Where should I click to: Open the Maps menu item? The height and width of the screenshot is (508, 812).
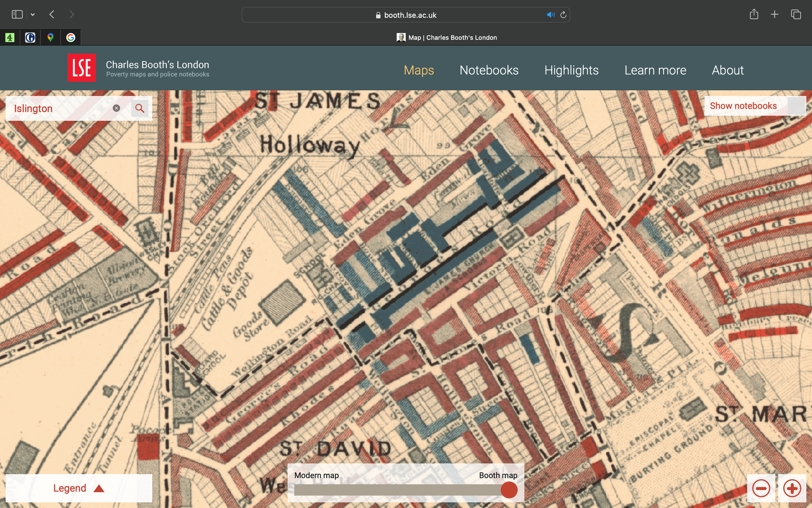[419, 70]
